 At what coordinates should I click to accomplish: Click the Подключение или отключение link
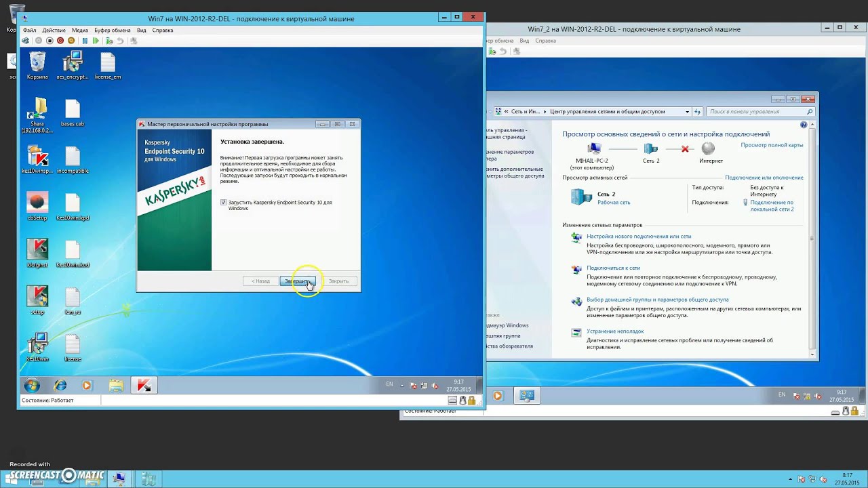click(x=764, y=178)
